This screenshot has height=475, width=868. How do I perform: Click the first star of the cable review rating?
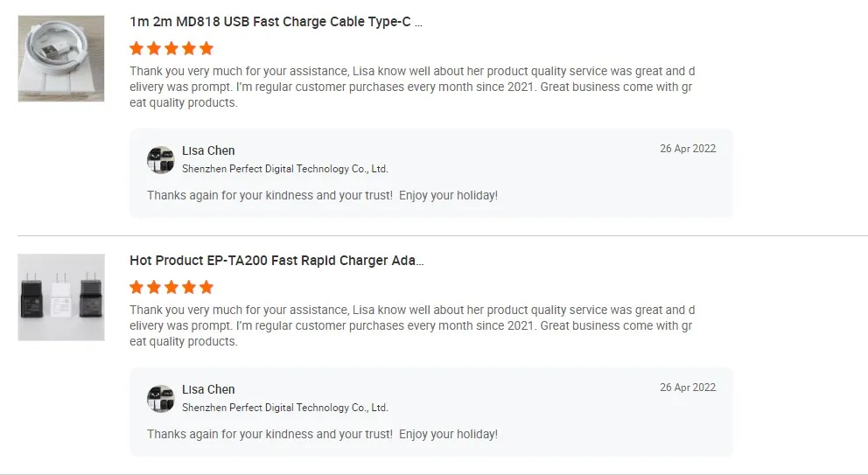click(136, 48)
